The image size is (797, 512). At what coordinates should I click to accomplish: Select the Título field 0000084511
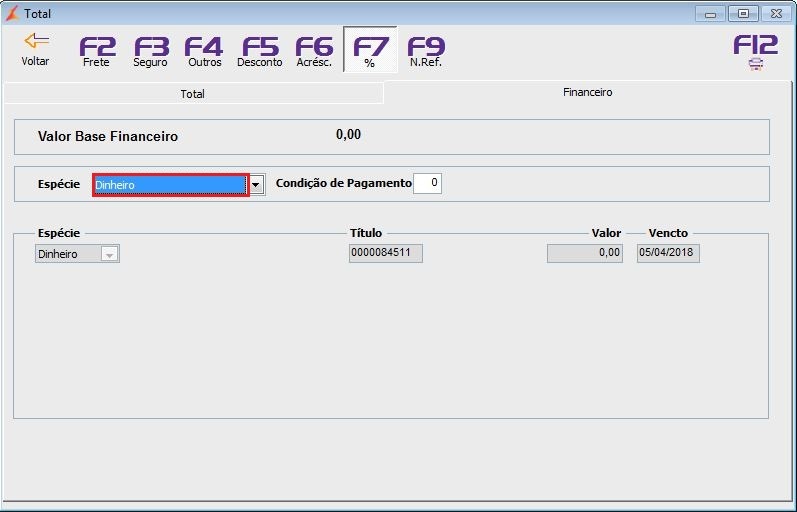point(386,253)
